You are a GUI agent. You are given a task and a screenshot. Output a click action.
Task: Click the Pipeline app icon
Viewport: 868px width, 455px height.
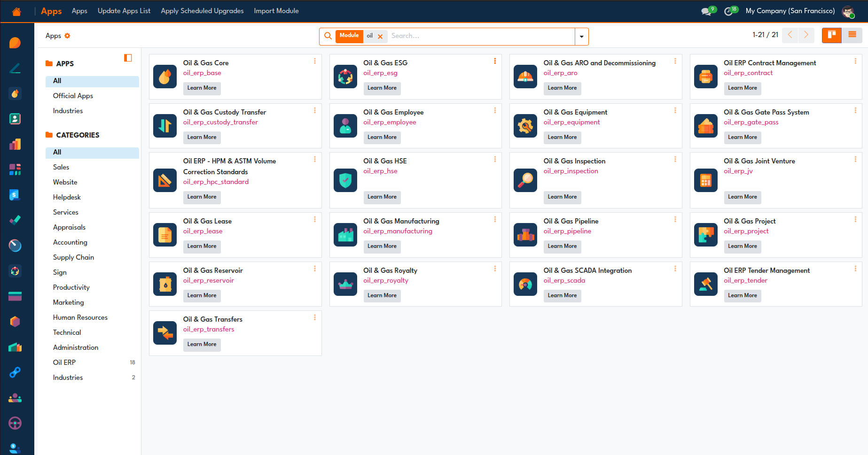point(525,235)
